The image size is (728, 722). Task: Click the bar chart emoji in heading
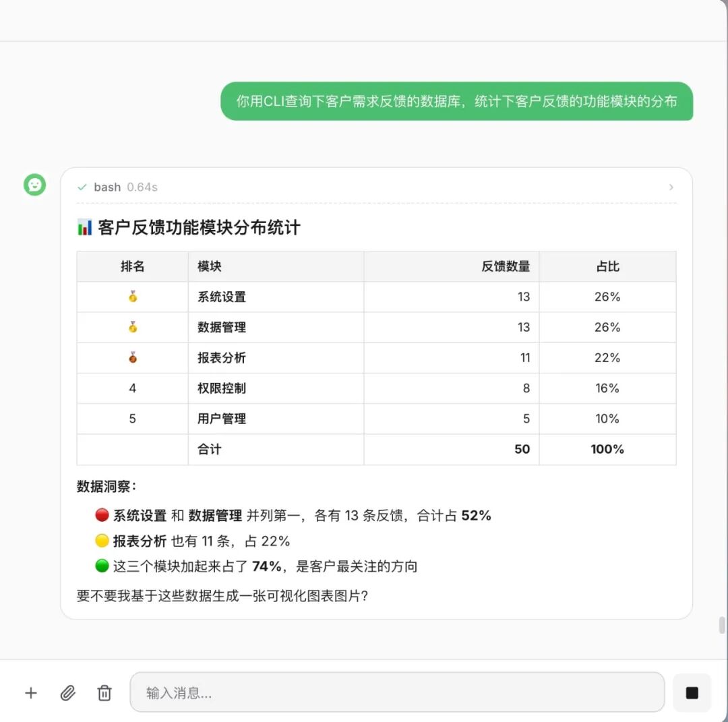point(84,227)
